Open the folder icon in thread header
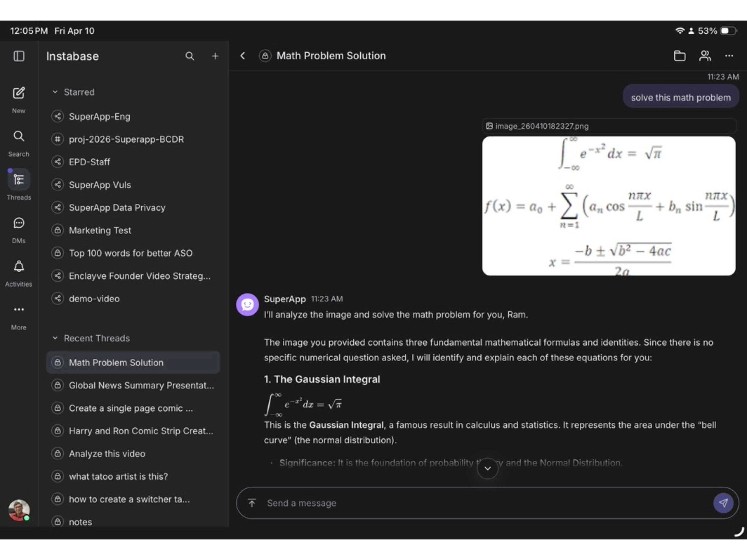The image size is (747, 560). pyautogui.click(x=679, y=56)
